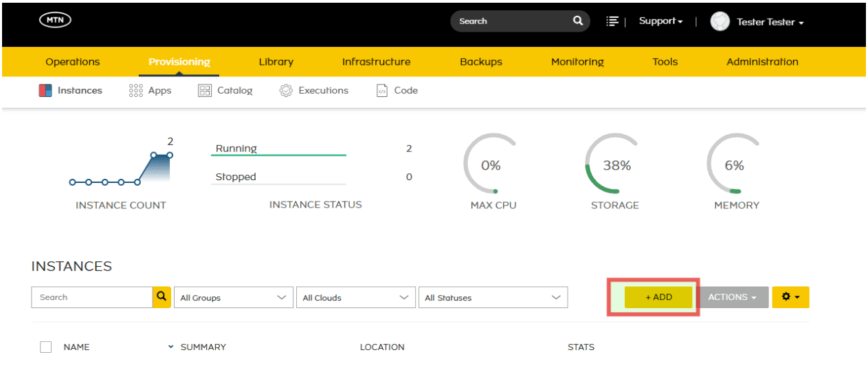Switch to the Administration tab
This screenshot has height=390, width=868.
[763, 62]
